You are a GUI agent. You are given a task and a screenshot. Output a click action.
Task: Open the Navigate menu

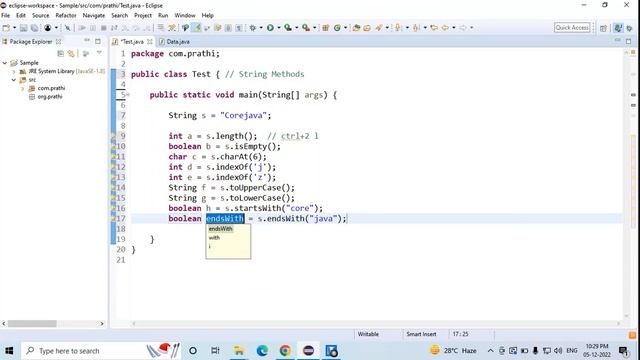click(x=93, y=16)
